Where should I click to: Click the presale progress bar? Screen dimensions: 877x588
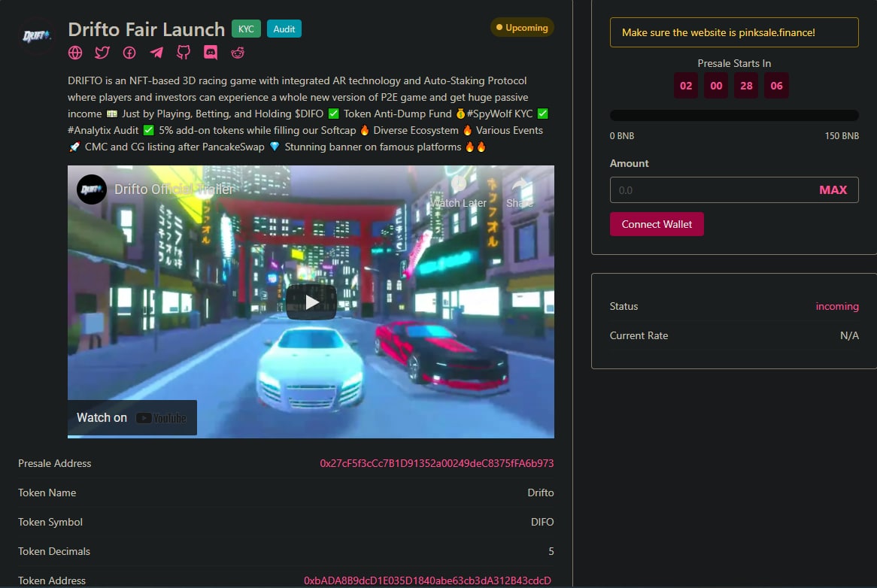(x=734, y=115)
